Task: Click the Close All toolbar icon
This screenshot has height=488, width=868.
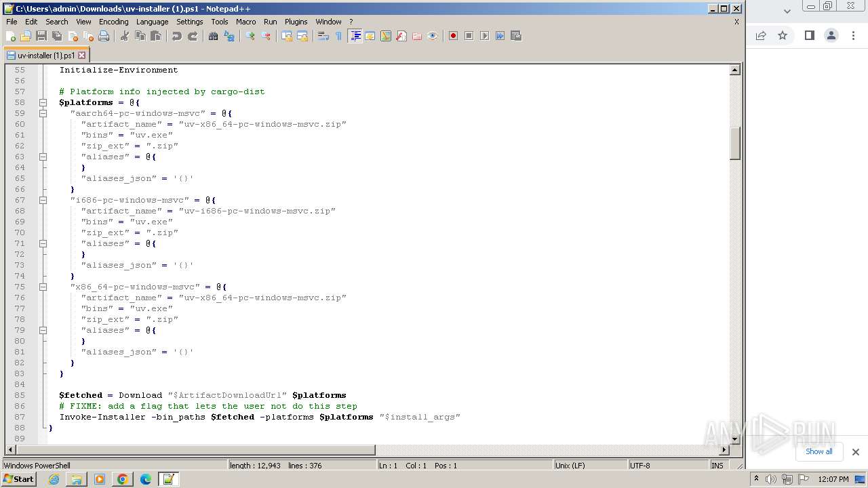Action: pyautogui.click(x=88, y=36)
